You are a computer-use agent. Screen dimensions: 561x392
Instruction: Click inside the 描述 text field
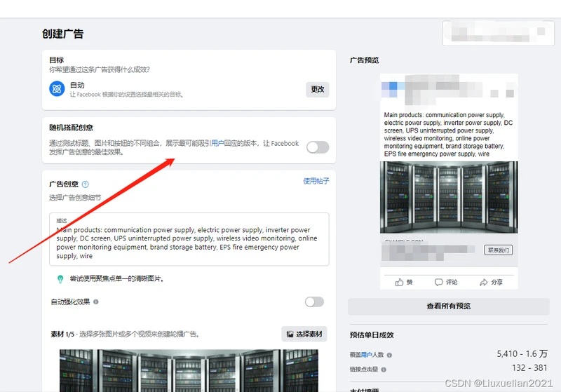(x=189, y=239)
